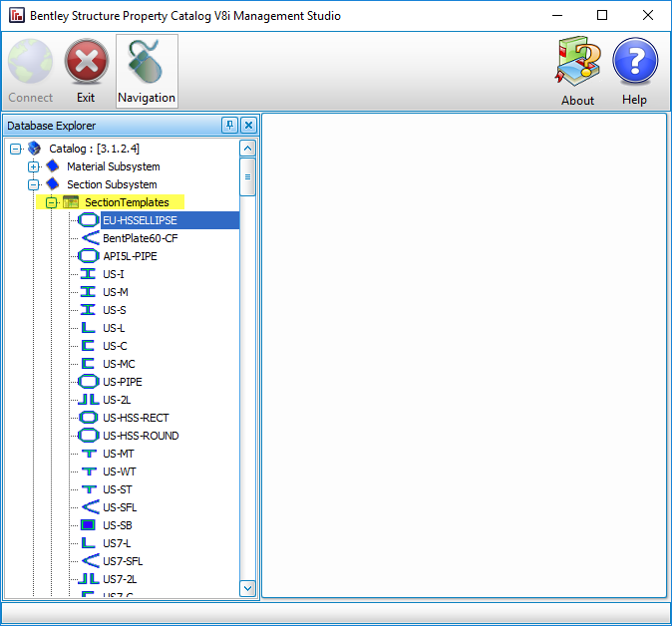Click US-S beam section icon
This screenshot has width=672, height=626.
88,310
